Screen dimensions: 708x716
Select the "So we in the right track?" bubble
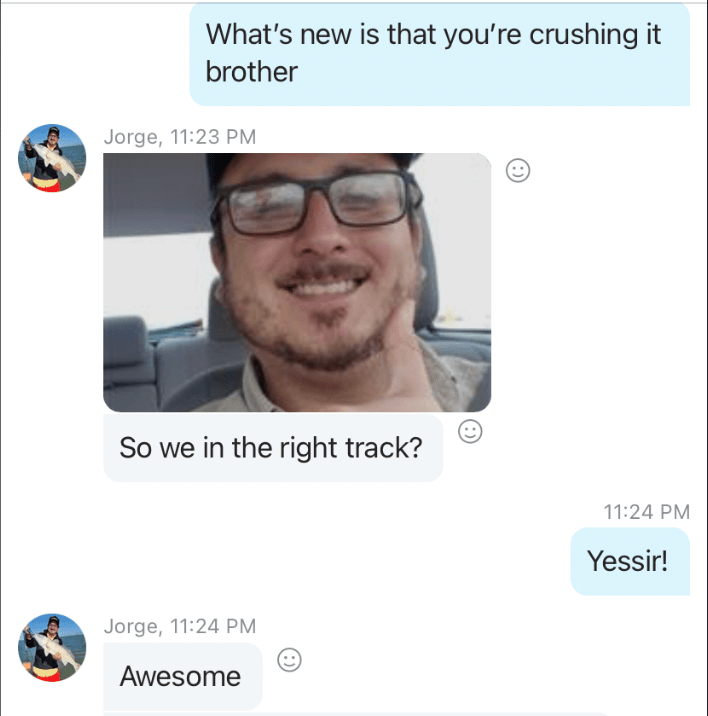coord(273,448)
